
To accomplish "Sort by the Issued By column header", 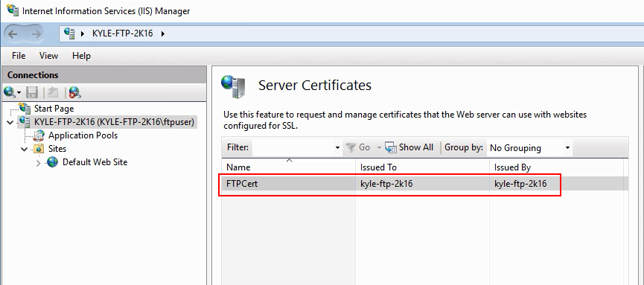I will pyautogui.click(x=556, y=167).
